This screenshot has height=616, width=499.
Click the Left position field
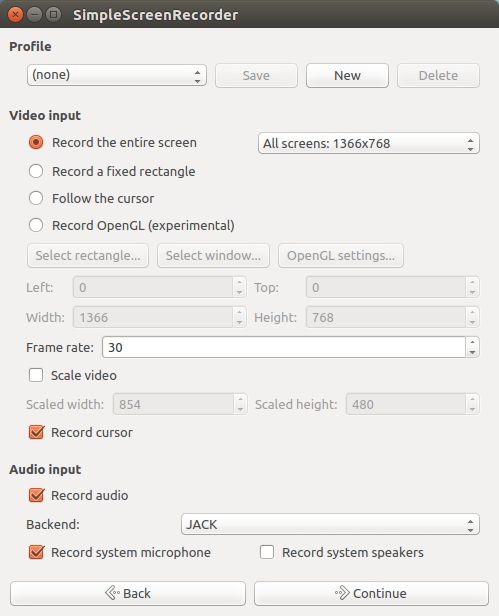(x=153, y=287)
